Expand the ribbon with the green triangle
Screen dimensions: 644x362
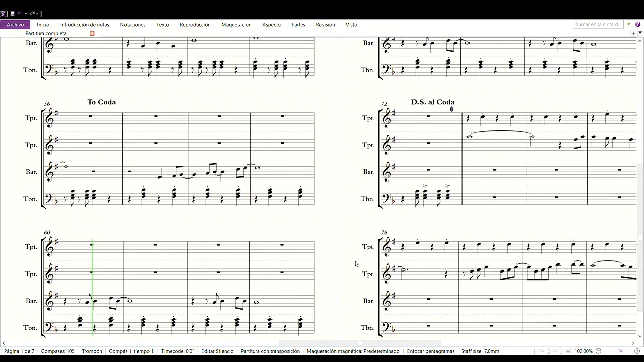[x=628, y=24]
